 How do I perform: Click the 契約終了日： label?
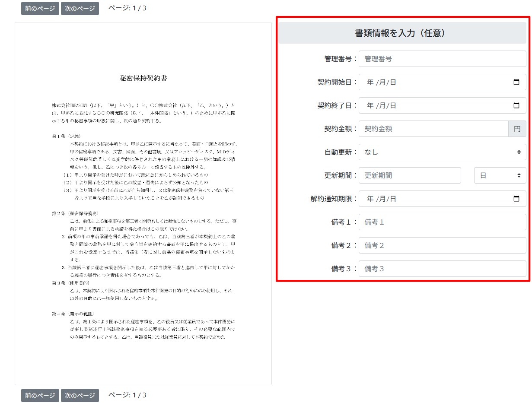338,105
